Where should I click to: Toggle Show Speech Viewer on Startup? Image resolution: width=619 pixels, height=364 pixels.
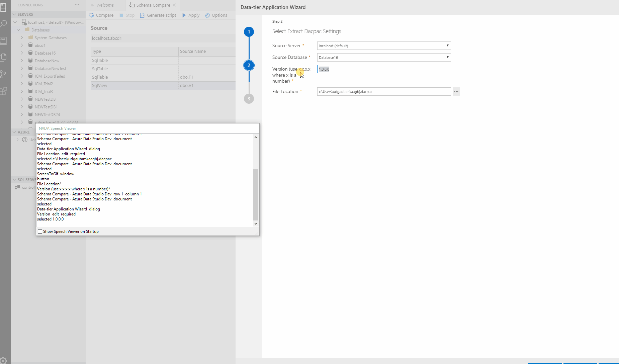(40, 231)
